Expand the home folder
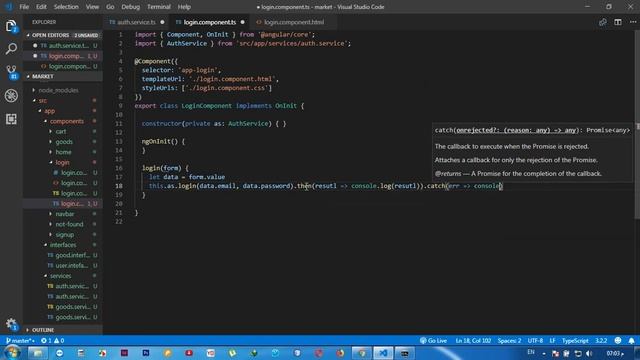Viewport: 640px width, 360px height. pyautogui.click(x=63, y=152)
